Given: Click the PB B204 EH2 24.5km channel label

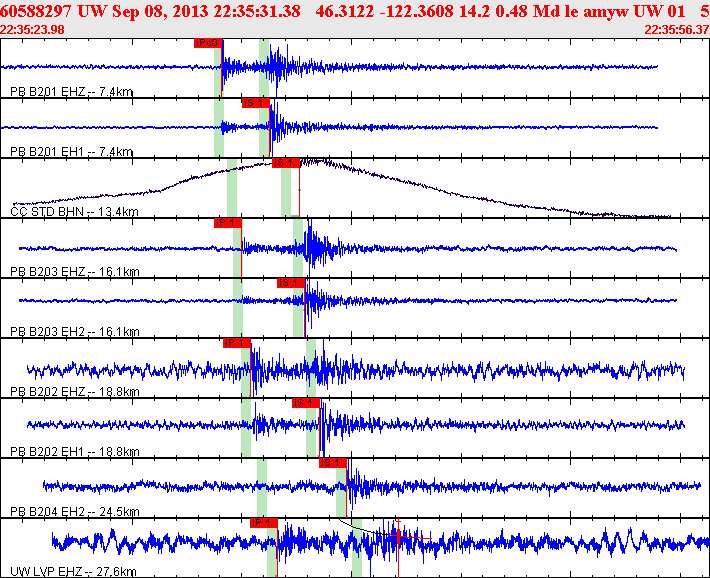Looking at the screenshot, I should click(x=74, y=512).
